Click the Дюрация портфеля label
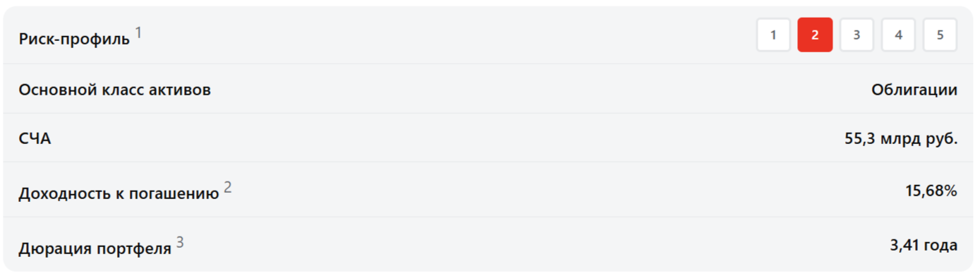980x276 pixels. (95, 249)
